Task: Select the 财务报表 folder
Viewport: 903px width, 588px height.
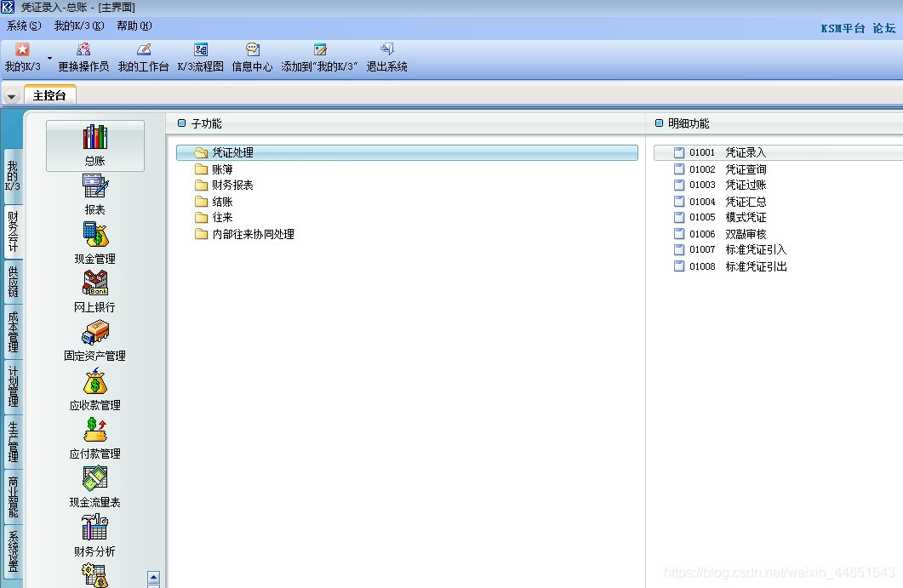Action: [224, 185]
